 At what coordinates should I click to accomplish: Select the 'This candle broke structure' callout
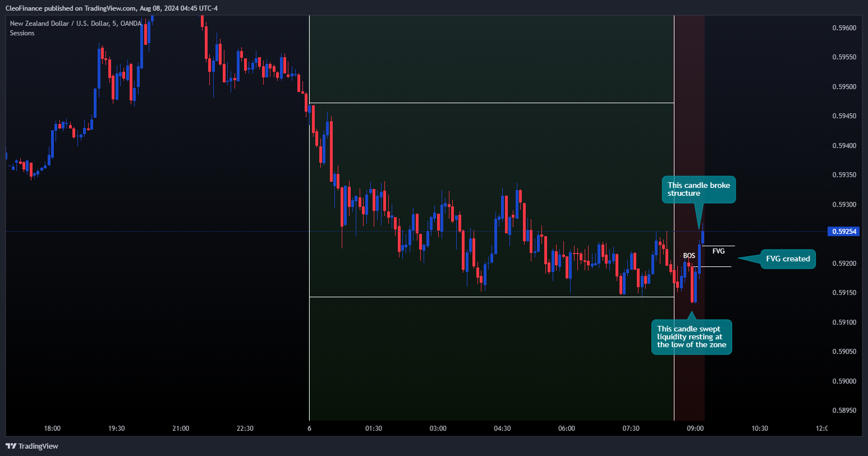click(699, 190)
